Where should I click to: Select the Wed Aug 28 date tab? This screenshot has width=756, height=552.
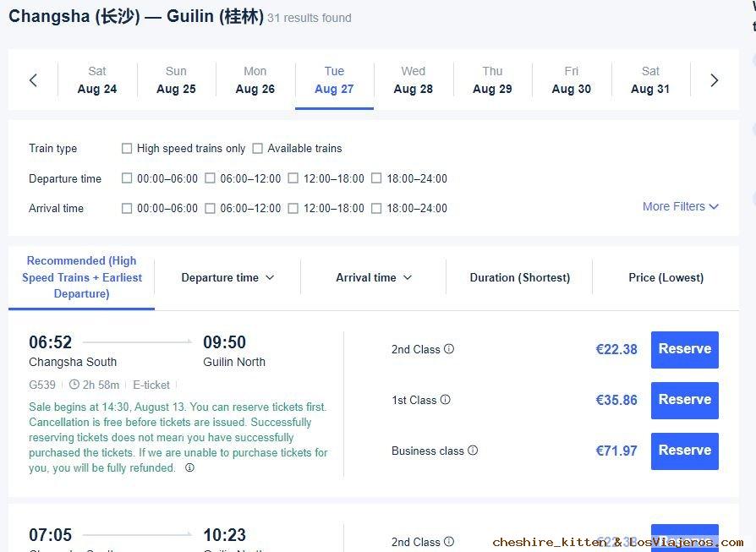click(x=414, y=80)
